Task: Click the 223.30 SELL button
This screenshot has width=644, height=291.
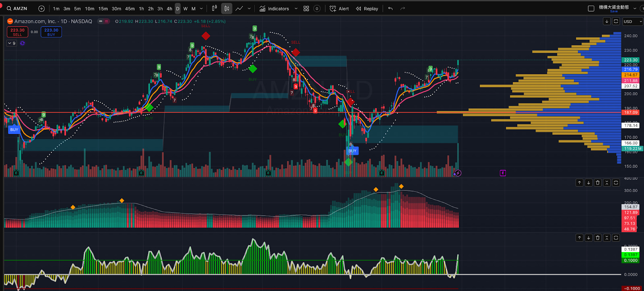Action: [x=17, y=32]
